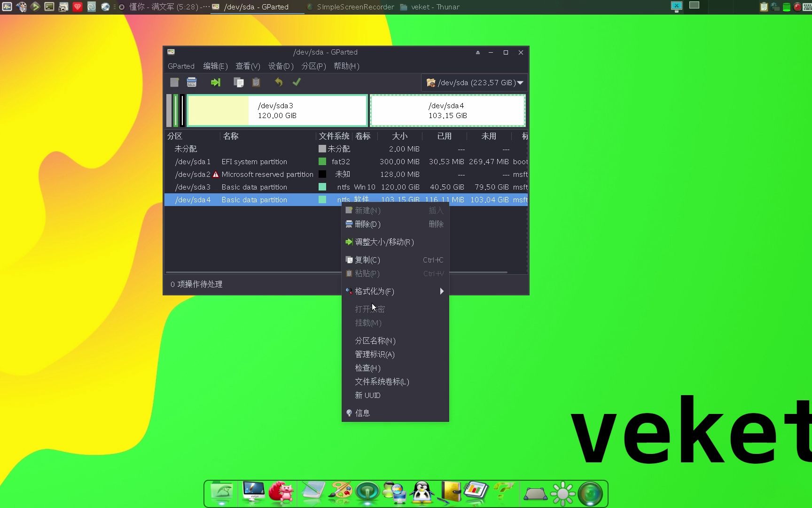Viewport: 812px width, 508px height.
Task: Open the 设备(D) menu
Action: click(281, 66)
